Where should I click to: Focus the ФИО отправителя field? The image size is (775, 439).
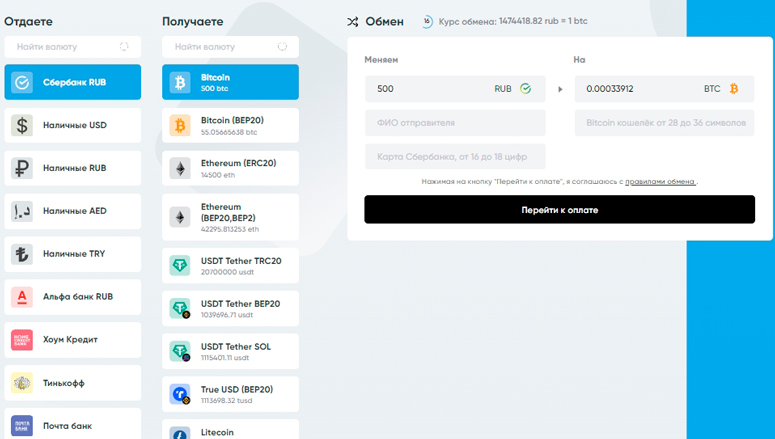pyautogui.click(x=455, y=123)
